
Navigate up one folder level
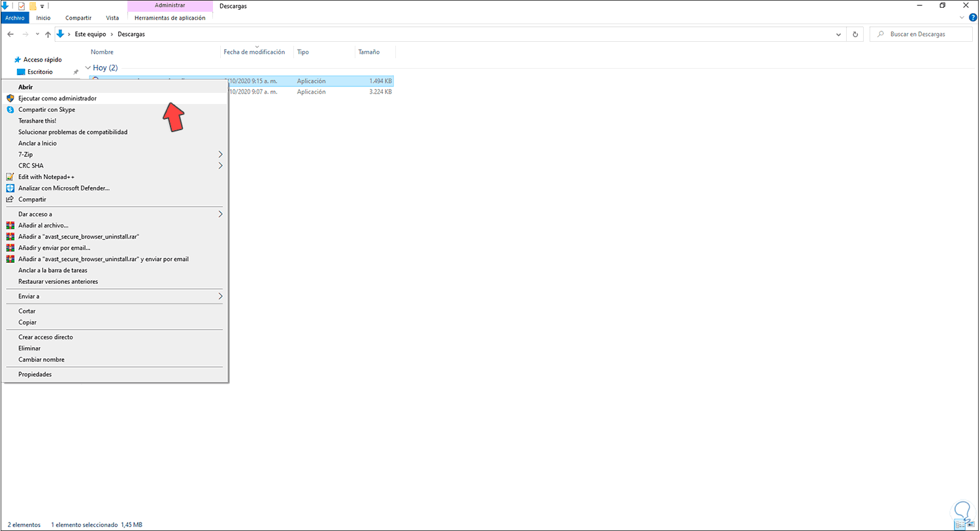[x=48, y=34]
